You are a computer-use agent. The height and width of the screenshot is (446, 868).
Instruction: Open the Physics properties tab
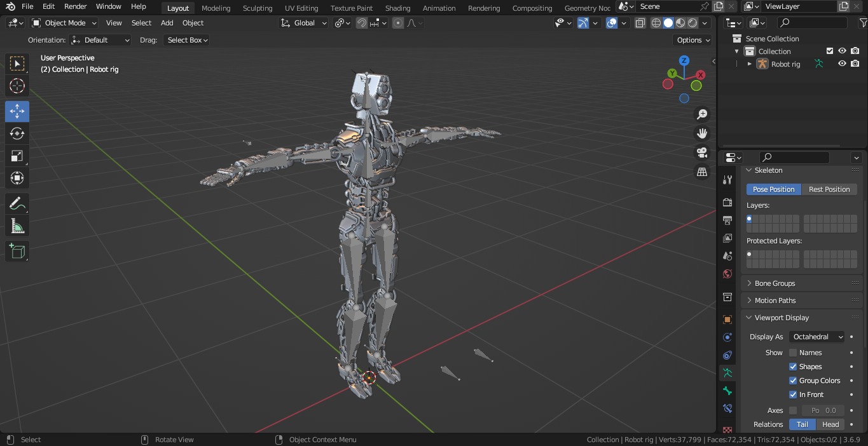point(727,337)
